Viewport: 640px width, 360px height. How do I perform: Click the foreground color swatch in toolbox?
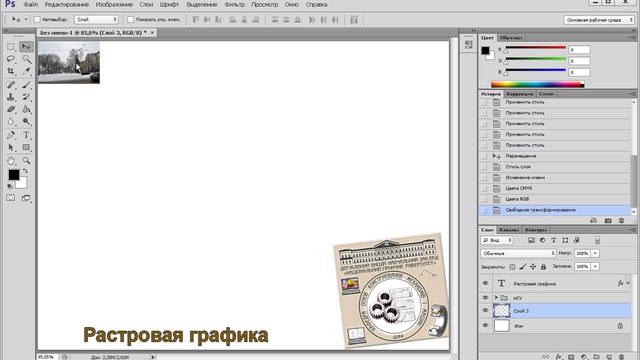coord(13,175)
